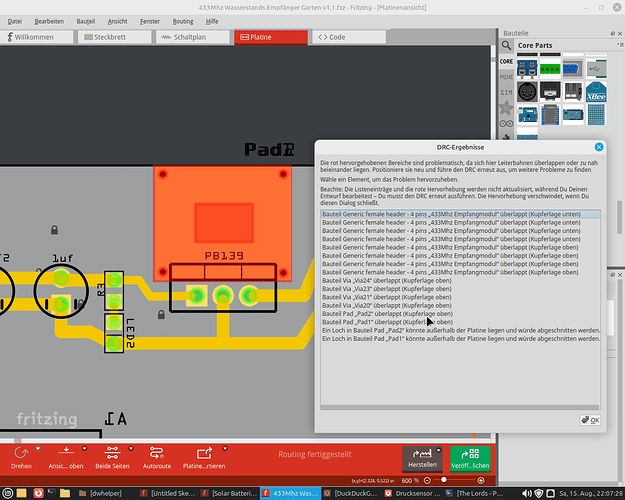
Task: Run the Autoroute tool
Action: [x=157, y=457]
